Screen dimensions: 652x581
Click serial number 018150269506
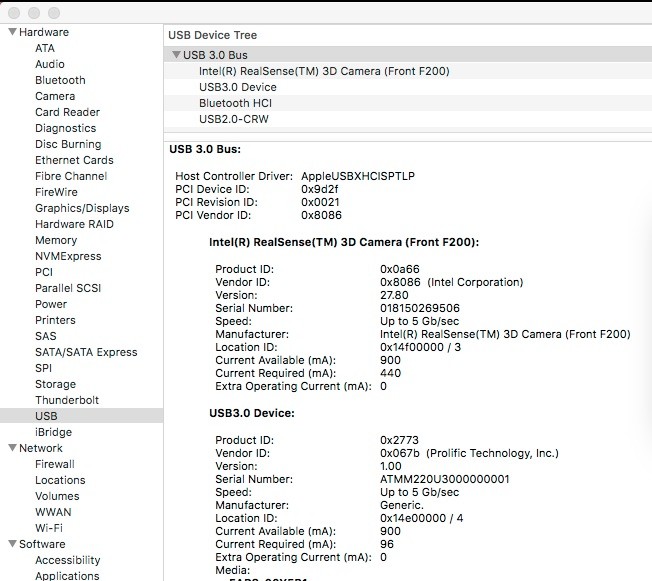pyautogui.click(x=420, y=308)
